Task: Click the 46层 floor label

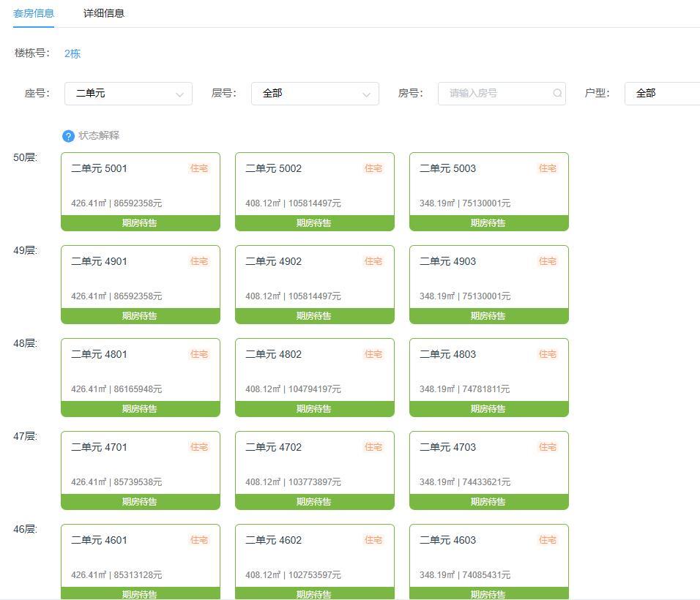Action: tap(25, 529)
